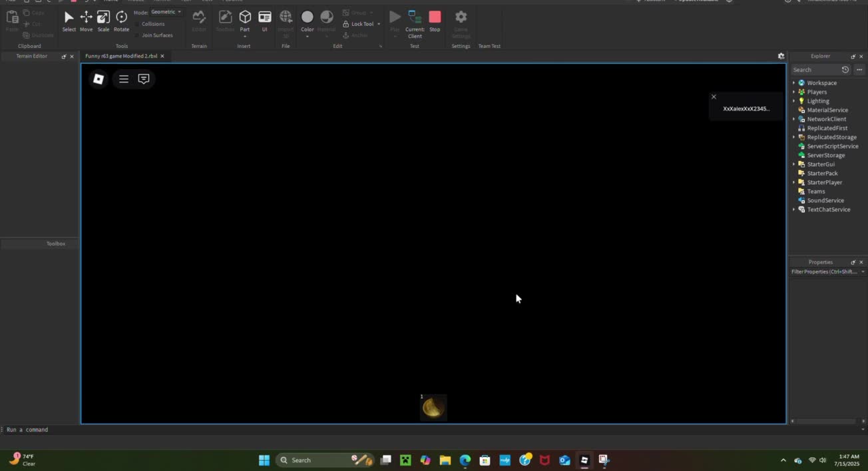
Task: Expand the ReplicatedStorage node
Action: click(793, 137)
